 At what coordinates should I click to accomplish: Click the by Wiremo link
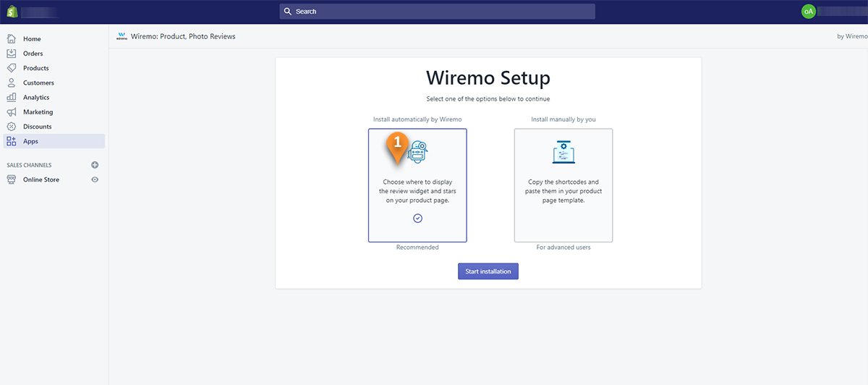(852, 36)
